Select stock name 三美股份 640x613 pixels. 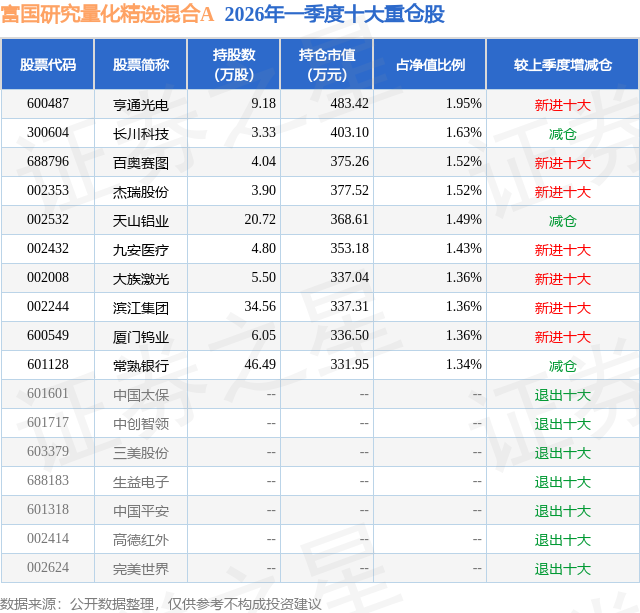click(x=141, y=453)
